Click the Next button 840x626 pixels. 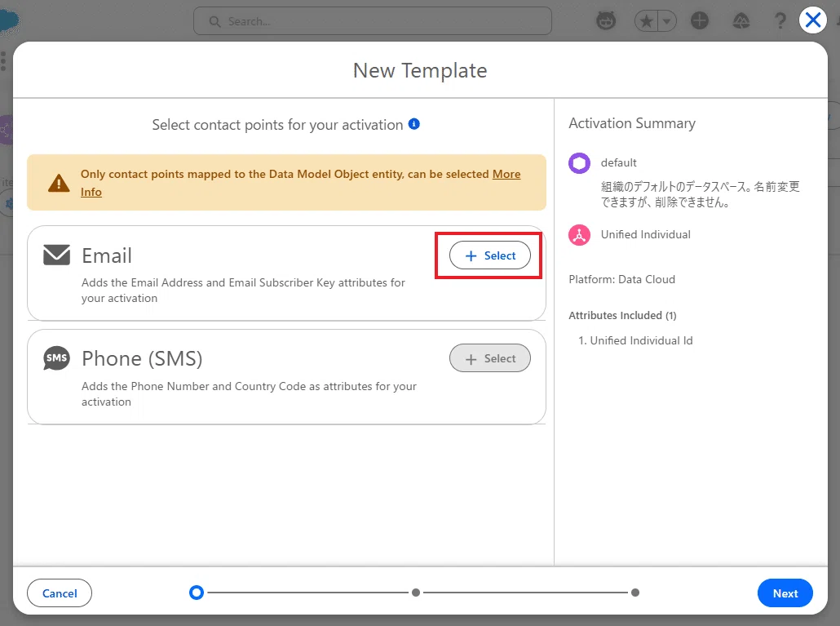[x=785, y=593]
